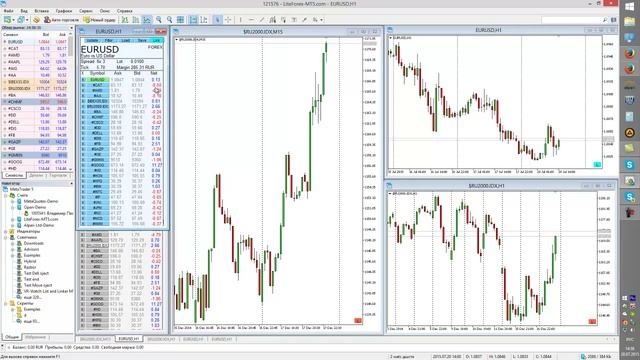Click the EURUSD symbol cell in panel list
Screen dimensions: 640x360
[97, 80]
